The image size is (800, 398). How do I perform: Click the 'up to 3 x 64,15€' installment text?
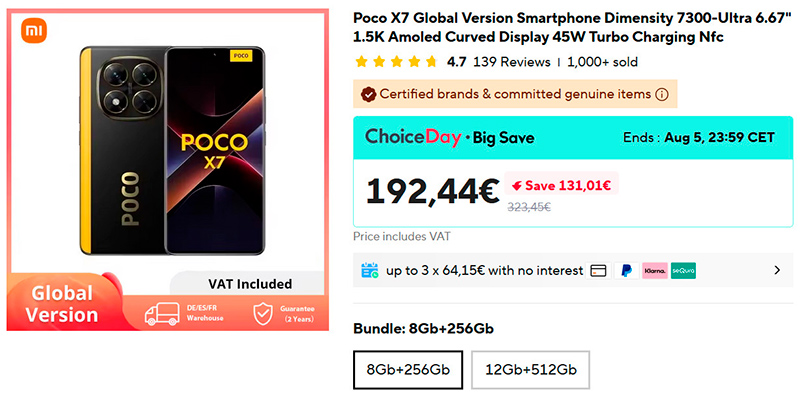484,270
